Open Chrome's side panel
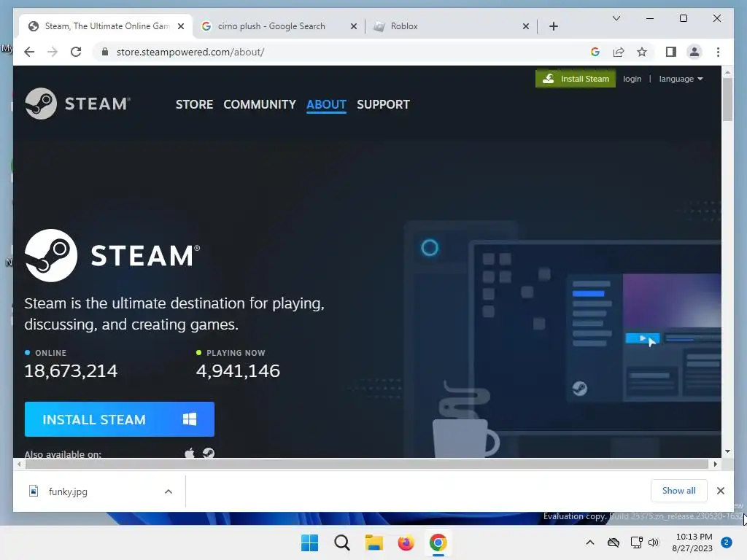 coord(671,52)
